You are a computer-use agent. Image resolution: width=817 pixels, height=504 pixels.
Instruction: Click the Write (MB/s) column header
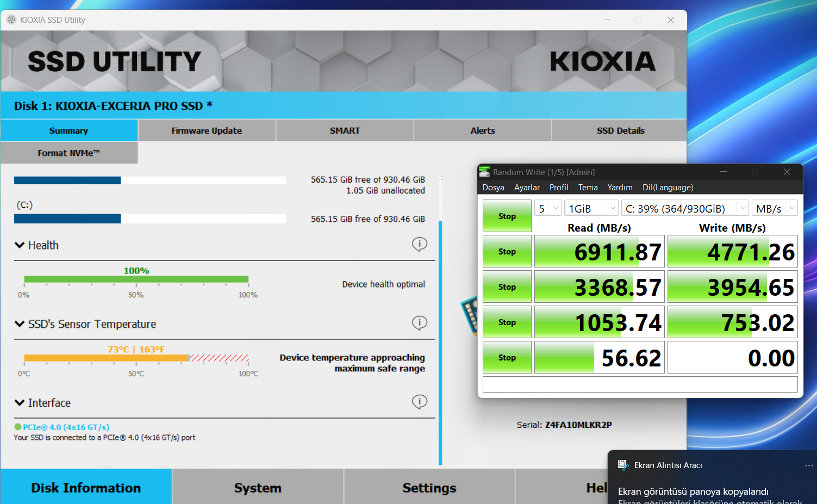(732, 228)
